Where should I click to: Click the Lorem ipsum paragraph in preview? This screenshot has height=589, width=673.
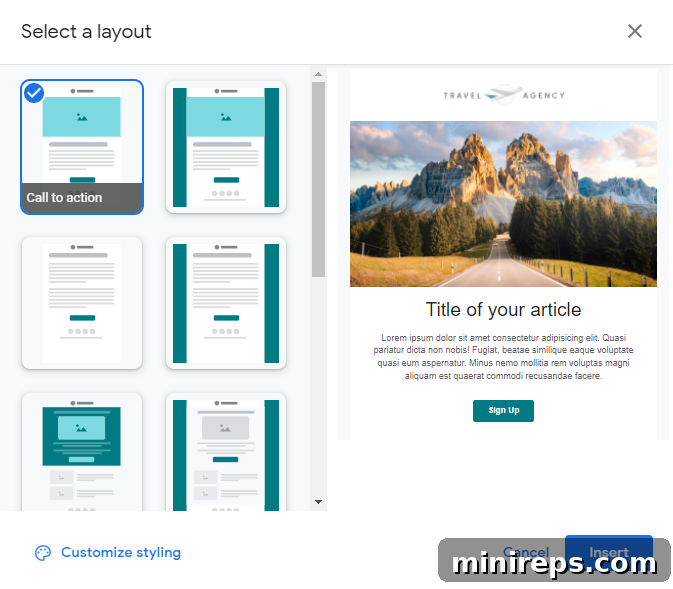click(x=503, y=357)
